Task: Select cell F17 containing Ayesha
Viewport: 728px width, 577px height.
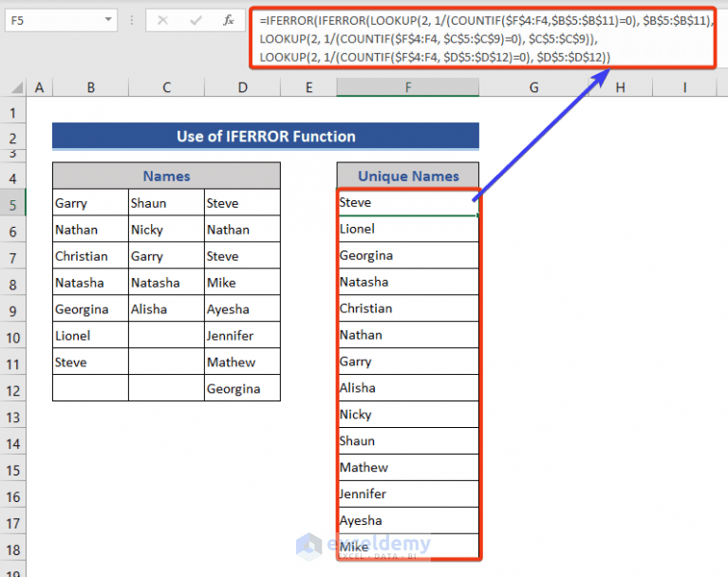Action: click(x=407, y=520)
